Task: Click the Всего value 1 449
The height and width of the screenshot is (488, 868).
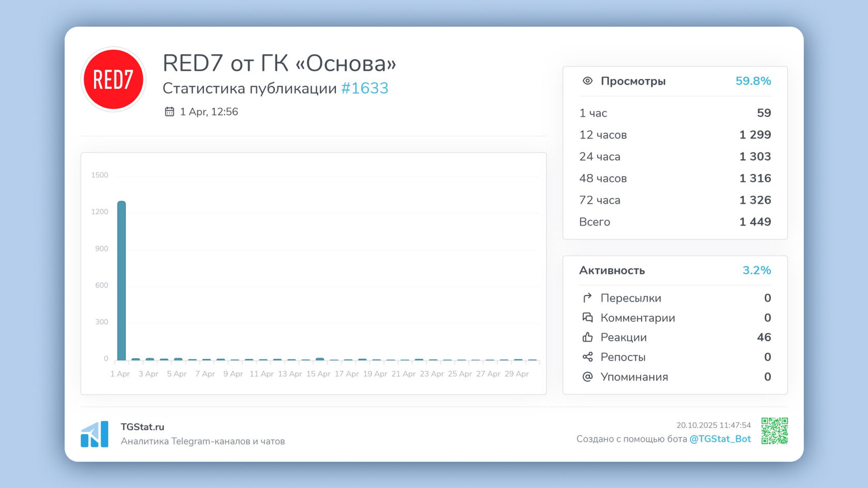Action: tap(755, 222)
